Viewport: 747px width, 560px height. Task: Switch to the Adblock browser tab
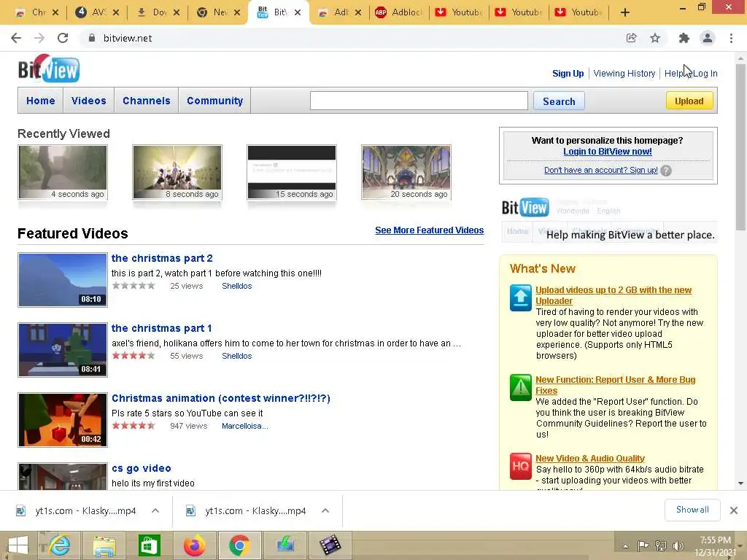coord(399,12)
